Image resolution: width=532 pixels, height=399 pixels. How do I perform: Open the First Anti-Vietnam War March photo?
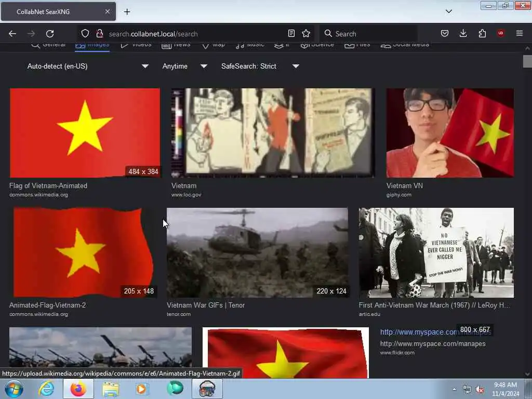(436, 252)
